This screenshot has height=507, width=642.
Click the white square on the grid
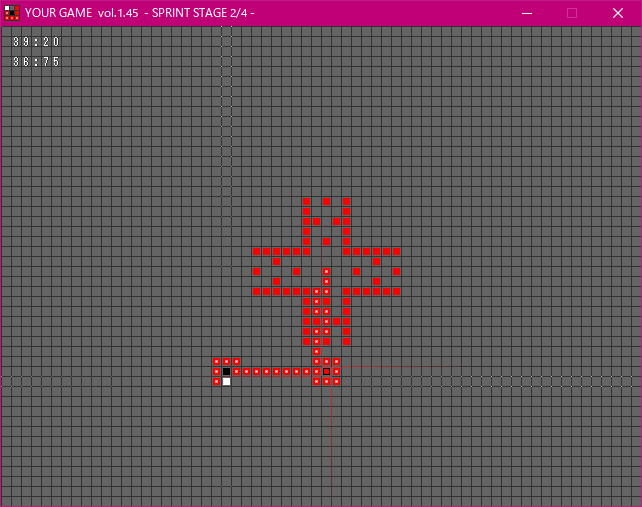226,382
